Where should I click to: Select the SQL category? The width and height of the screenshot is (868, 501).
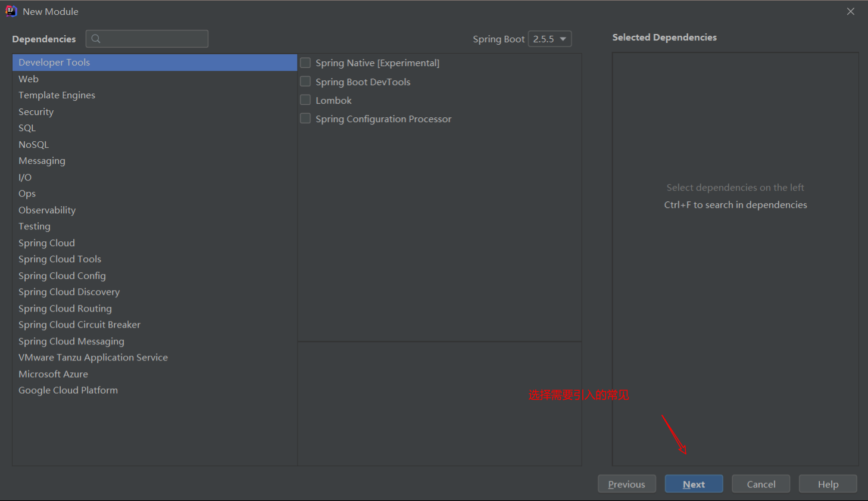[155, 128]
